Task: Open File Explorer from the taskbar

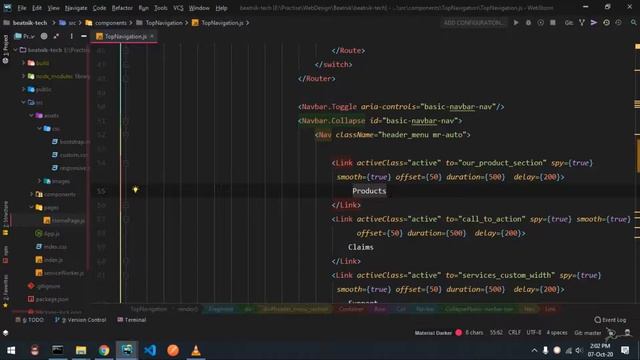Action: click(81, 350)
